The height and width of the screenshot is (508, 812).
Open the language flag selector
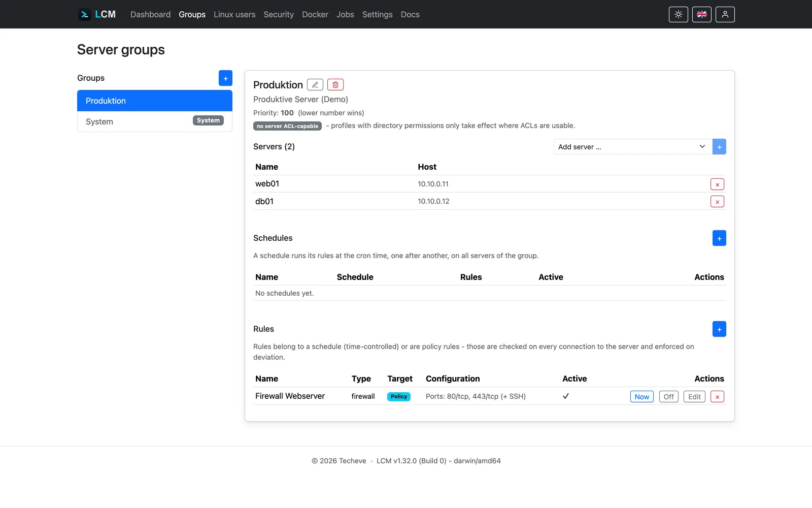[702, 14]
